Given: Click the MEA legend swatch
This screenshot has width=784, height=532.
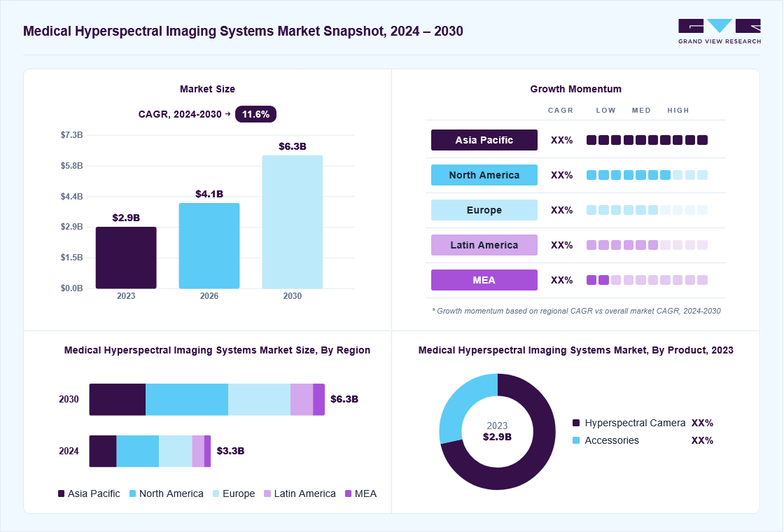Looking at the screenshot, I should pos(349,493).
